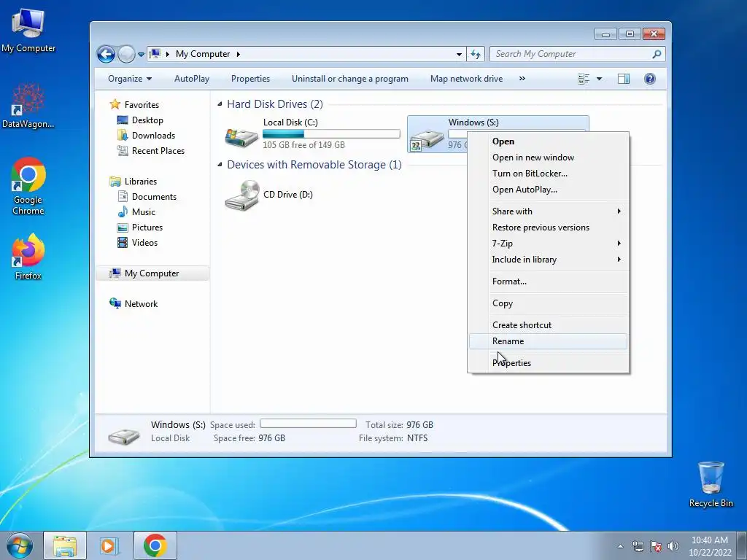Open Music library
This screenshot has width=747, height=560.
pos(144,212)
